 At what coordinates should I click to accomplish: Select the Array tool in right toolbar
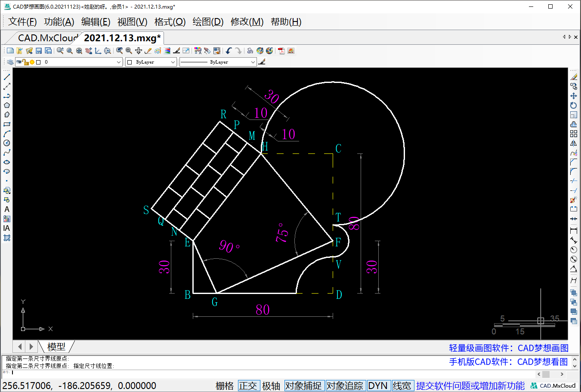[574, 134]
